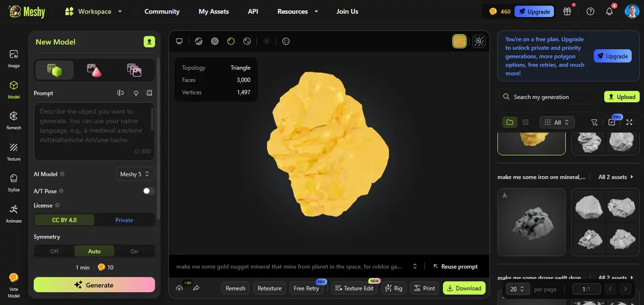Switch license to Private
The width and height of the screenshot is (644, 305).
point(124,220)
